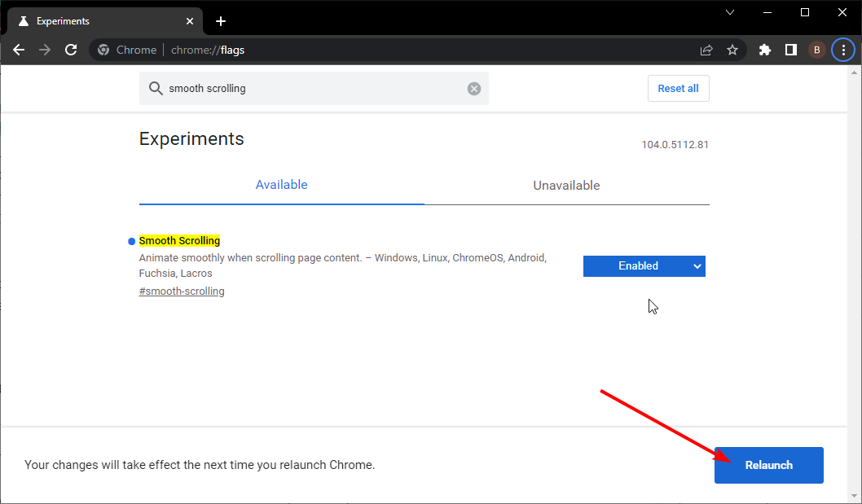Open the profile avatar B
This screenshot has width=862, height=504.
(817, 50)
